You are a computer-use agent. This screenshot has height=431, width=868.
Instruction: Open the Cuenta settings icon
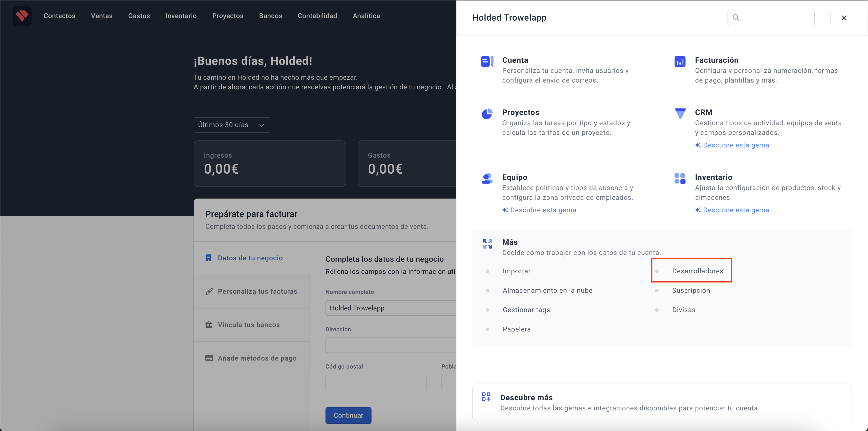487,61
